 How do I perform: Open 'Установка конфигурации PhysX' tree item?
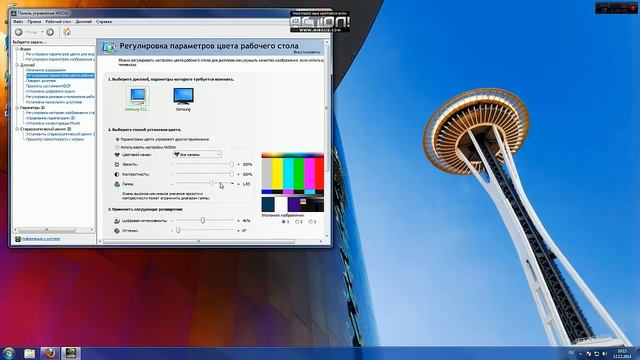(53, 123)
